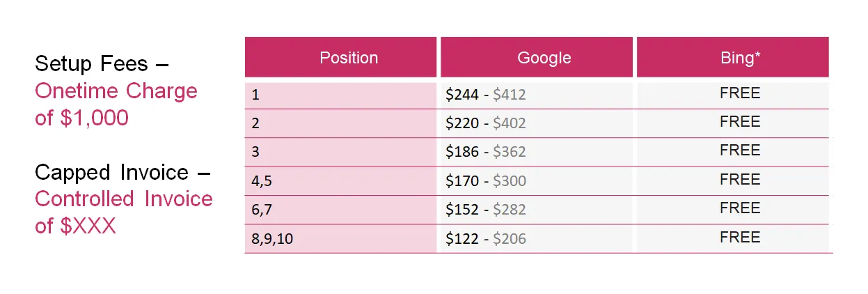Click the $186 - $362 Google price

coord(486,152)
